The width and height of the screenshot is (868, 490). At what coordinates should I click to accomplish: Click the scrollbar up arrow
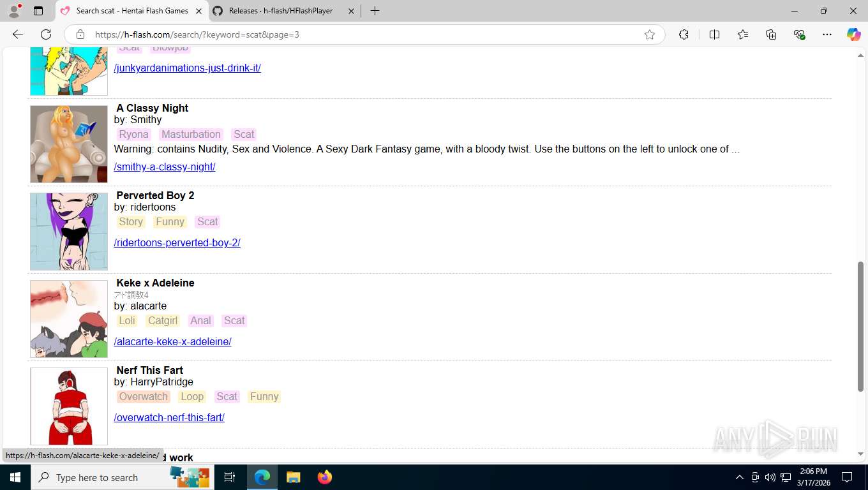click(860, 56)
